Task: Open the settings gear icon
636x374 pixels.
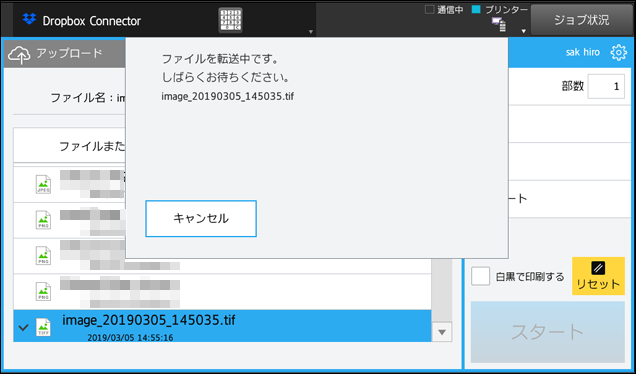Action: click(618, 52)
